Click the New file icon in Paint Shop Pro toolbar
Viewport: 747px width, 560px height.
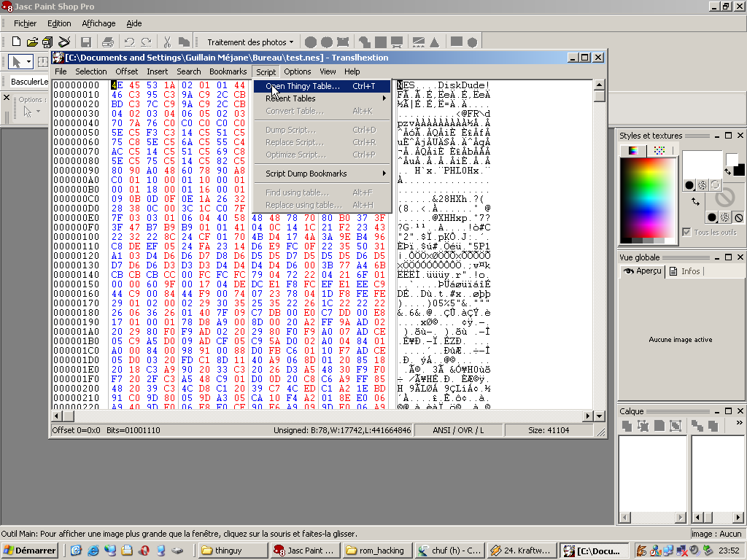[x=16, y=42]
